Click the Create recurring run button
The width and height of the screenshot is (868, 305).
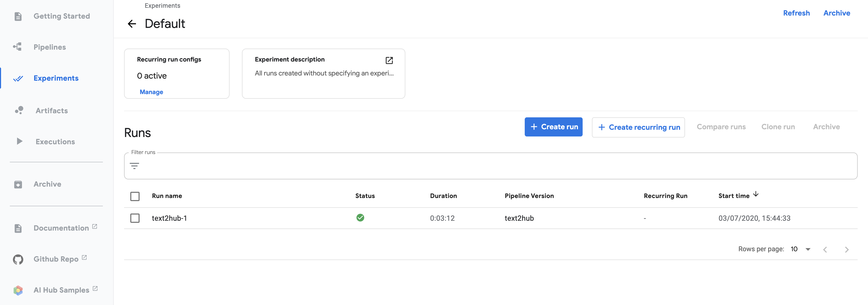coord(638,127)
